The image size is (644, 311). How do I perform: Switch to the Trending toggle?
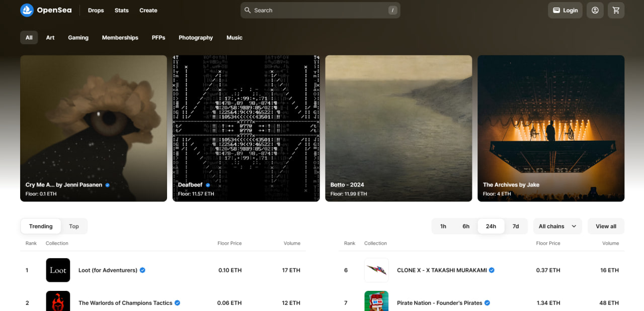pos(41,226)
